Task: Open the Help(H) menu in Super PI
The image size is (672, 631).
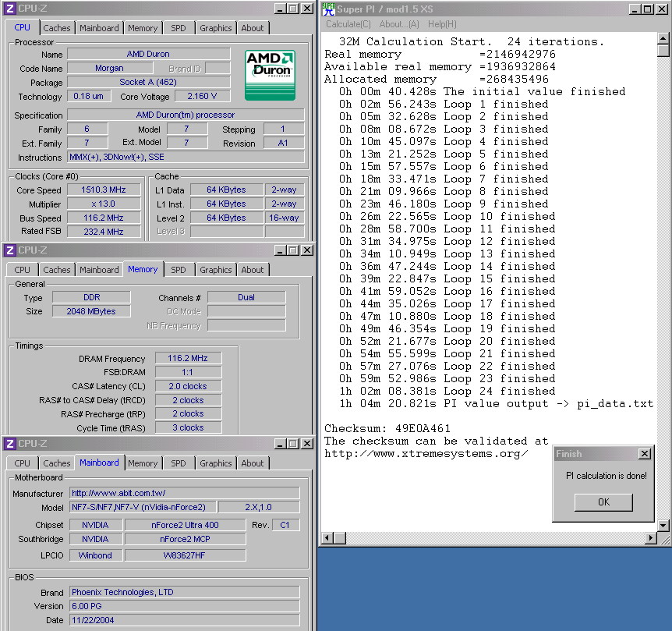Action: pos(442,24)
